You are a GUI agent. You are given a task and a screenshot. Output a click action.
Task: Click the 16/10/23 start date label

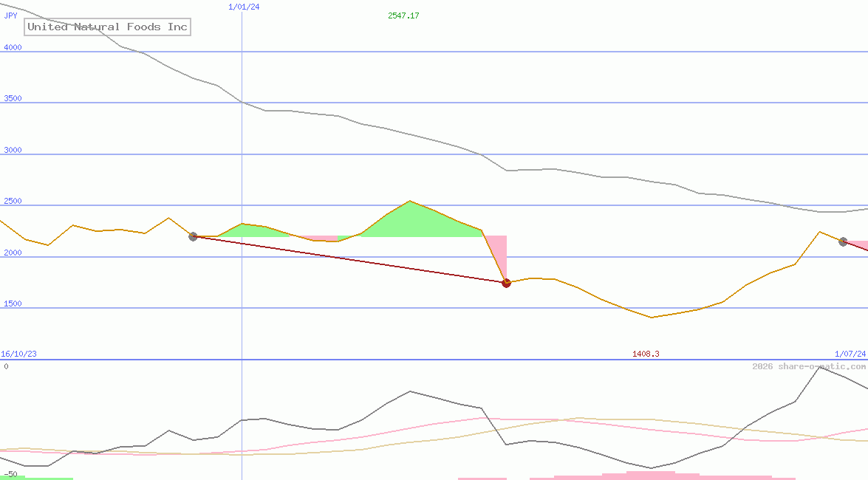18,354
